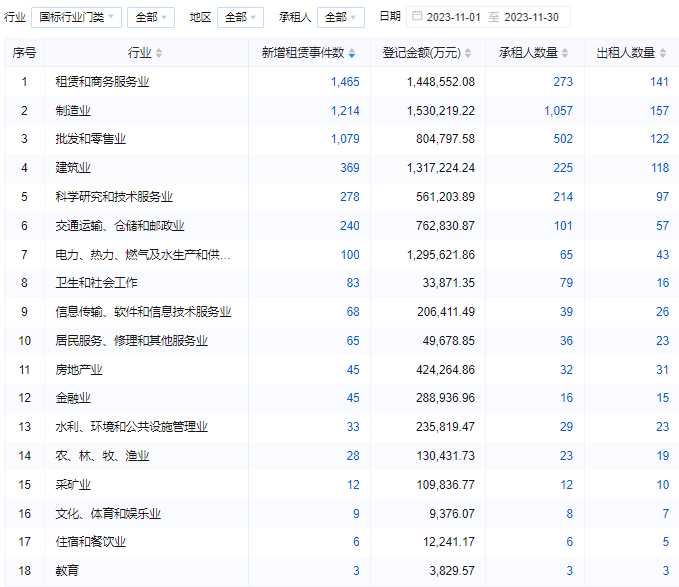Open the industry 全部 dropdown
This screenshot has width=679, height=587.
coord(151,17)
